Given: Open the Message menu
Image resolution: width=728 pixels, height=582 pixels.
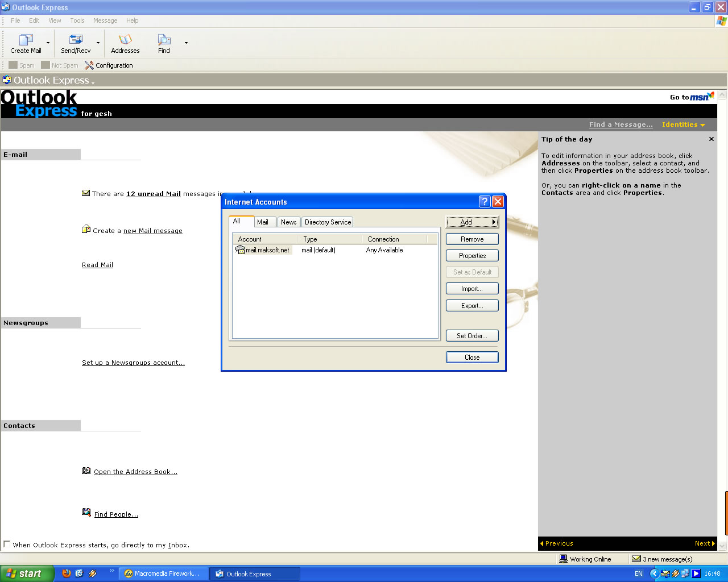Looking at the screenshot, I should (105, 20).
